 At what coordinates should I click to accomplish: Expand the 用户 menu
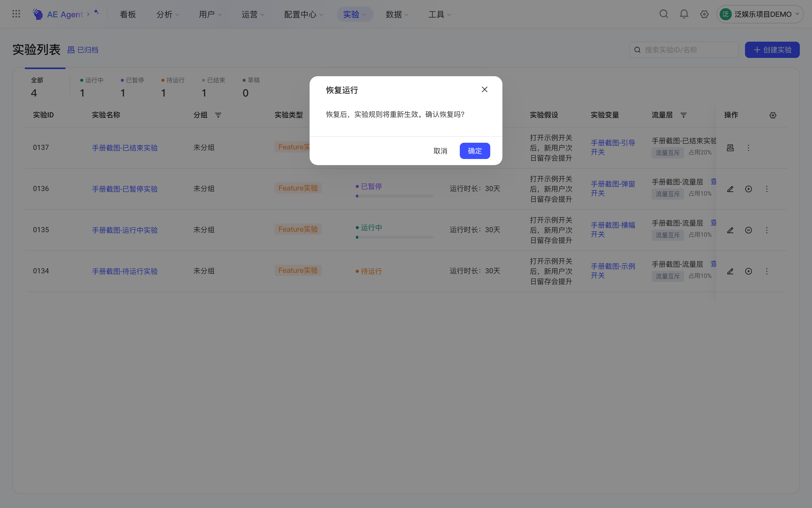[x=210, y=14]
